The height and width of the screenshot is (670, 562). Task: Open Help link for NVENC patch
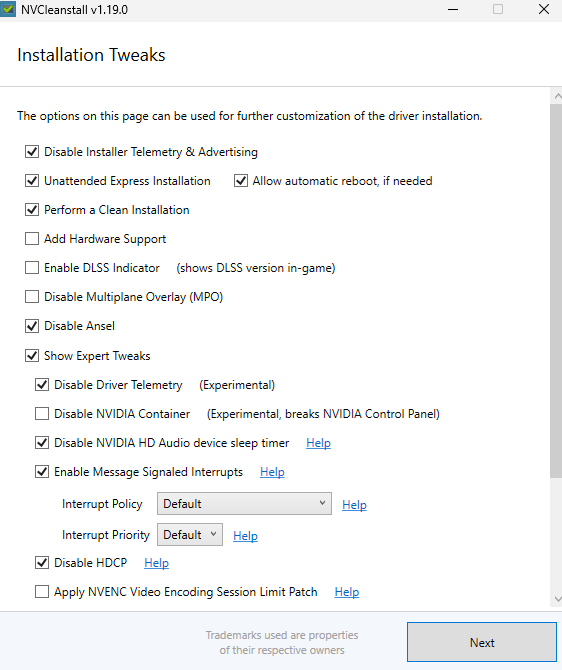click(347, 592)
